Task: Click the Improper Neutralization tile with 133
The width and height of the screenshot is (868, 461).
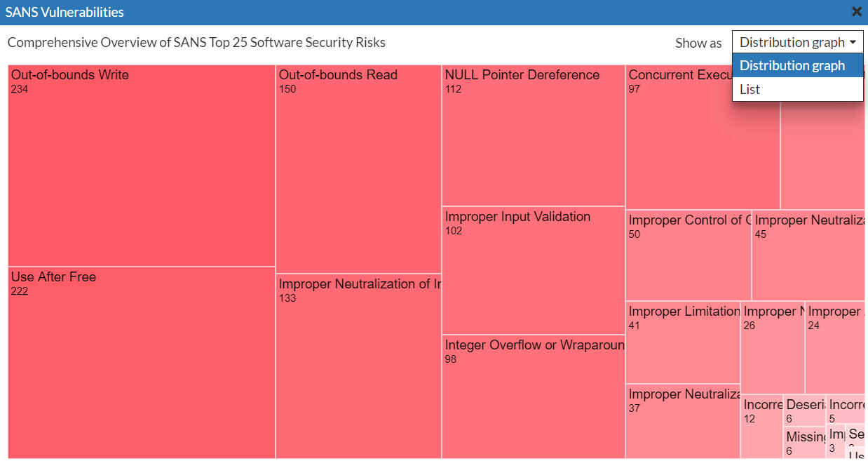Action: pyautogui.click(x=358, y=366)
